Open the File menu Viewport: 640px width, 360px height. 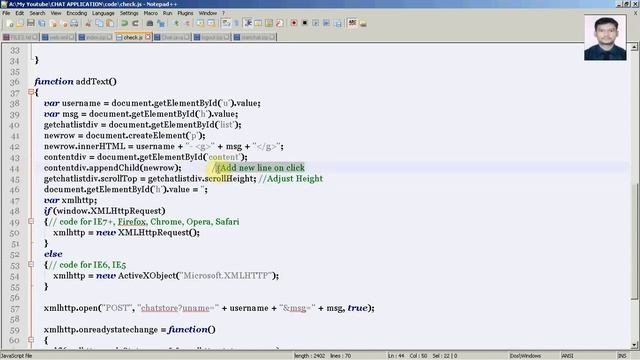[6, 13]
